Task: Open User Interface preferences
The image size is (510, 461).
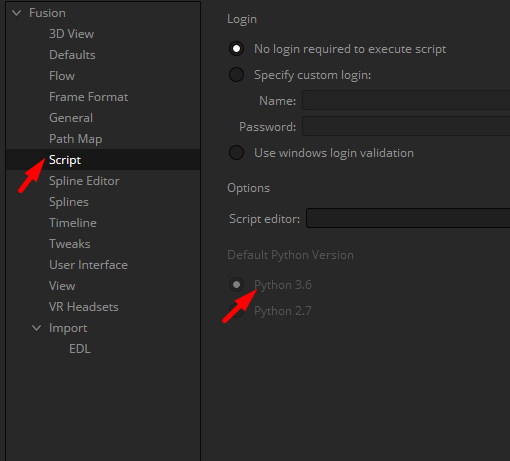Action: 88,265
